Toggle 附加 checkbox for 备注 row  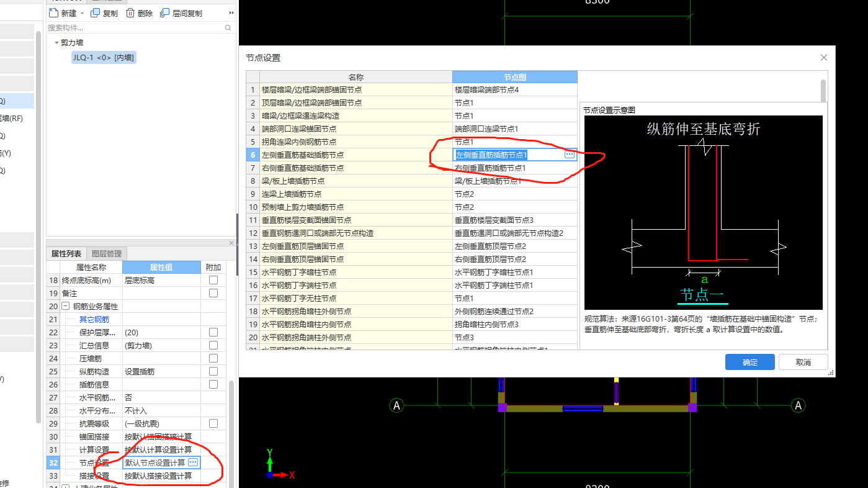coord(213,293)
